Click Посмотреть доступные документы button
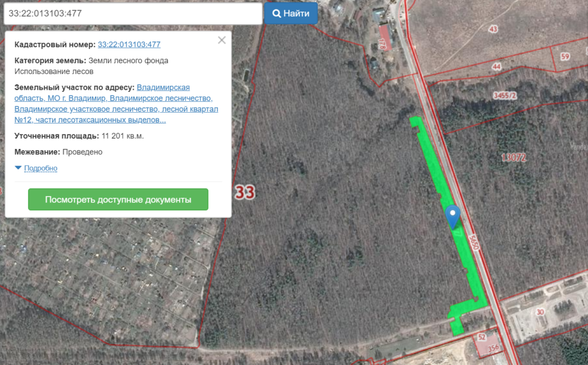Screen dimensions: 588x365 coord(118,199)
